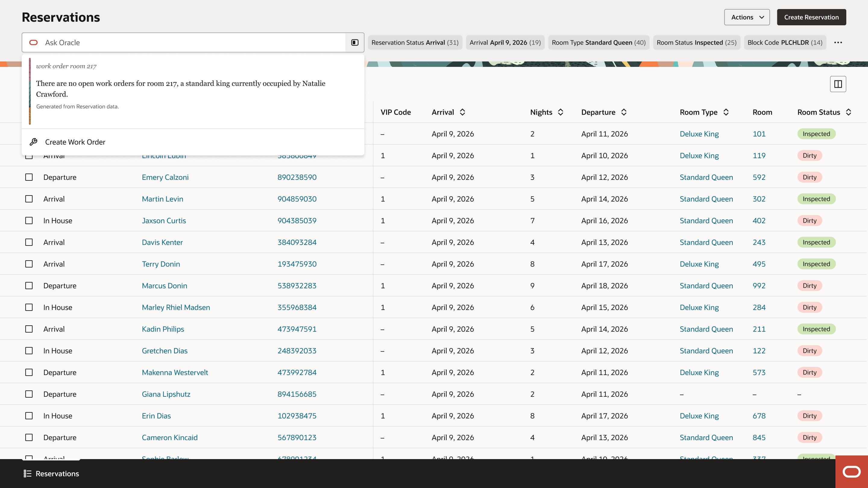Click the Room Type Standard Queen filter chip
The image size is (868, 488).
(x=599, y=42)
